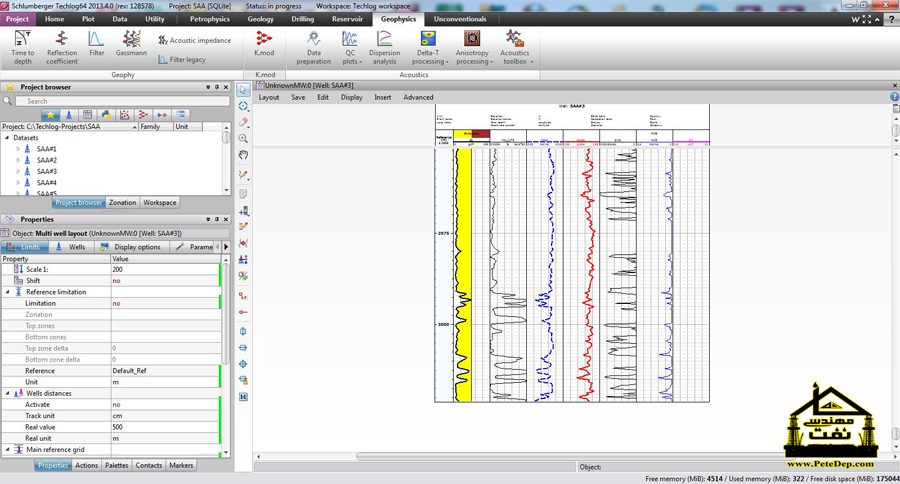Image resolution: width=900 pixels, height=484 pixels.
Task: Expand the SAA#2 dataset
Action: tap(18, 160)
